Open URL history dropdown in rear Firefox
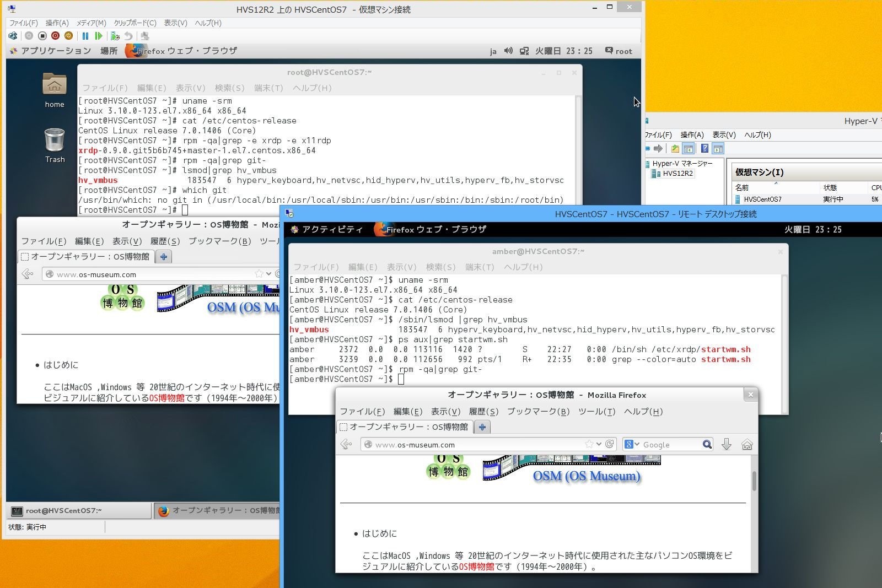The image size is (882, 588). (x=269, y=274)
